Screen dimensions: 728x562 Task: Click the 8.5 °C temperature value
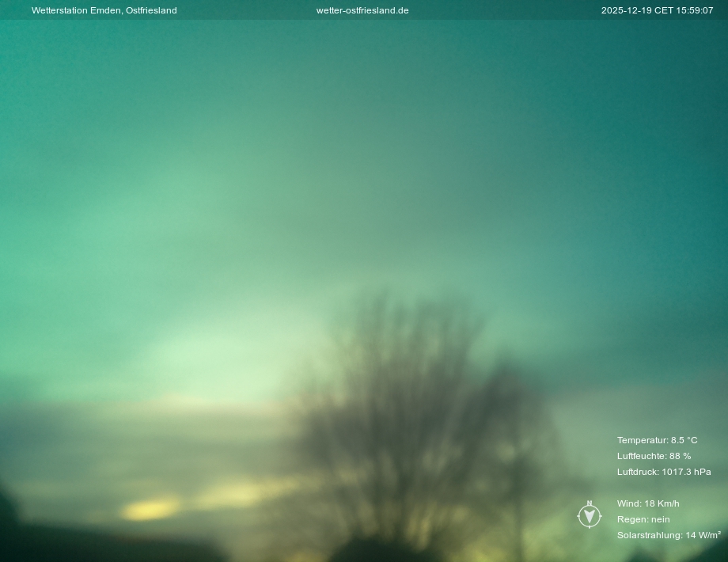coord(684,440)
